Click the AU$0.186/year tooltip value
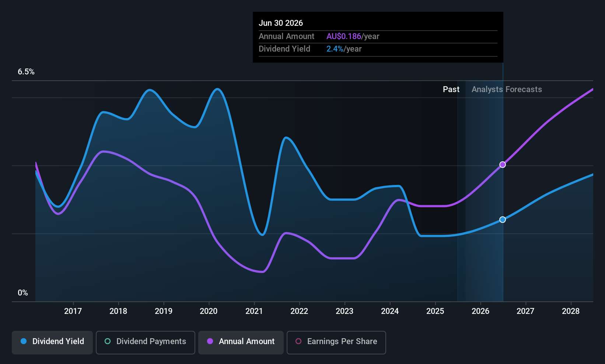This screenshot has width=605, height=364. click(353, 36)
